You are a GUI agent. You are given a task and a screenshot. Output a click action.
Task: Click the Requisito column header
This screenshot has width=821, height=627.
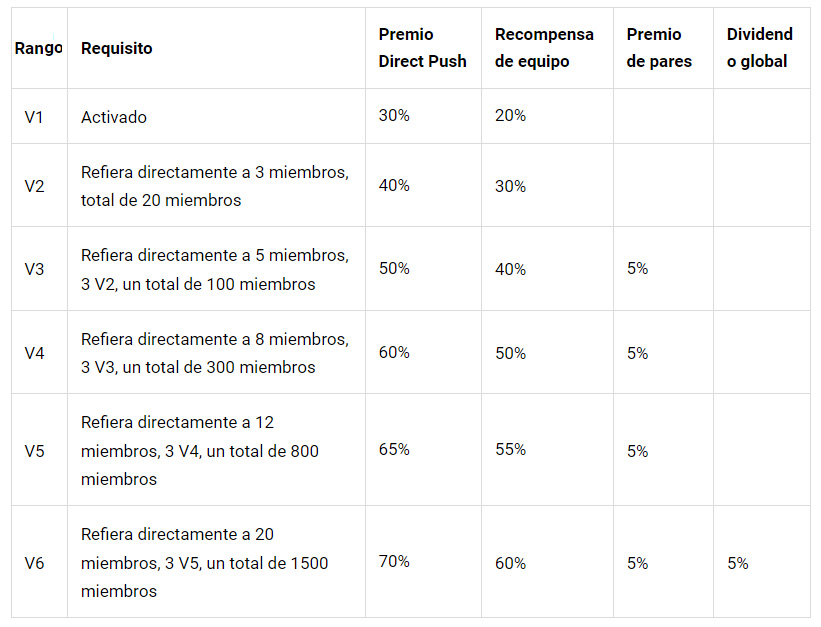[x=117, y=48]
